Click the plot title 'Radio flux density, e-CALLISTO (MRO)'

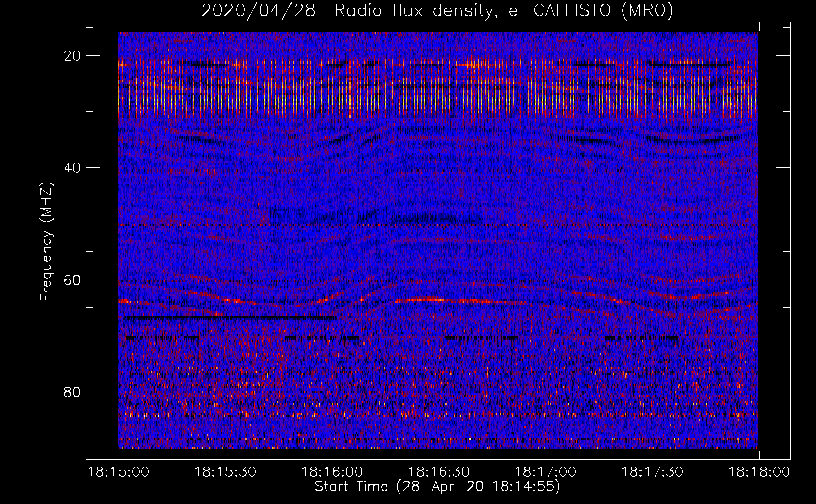coord(504,10)
